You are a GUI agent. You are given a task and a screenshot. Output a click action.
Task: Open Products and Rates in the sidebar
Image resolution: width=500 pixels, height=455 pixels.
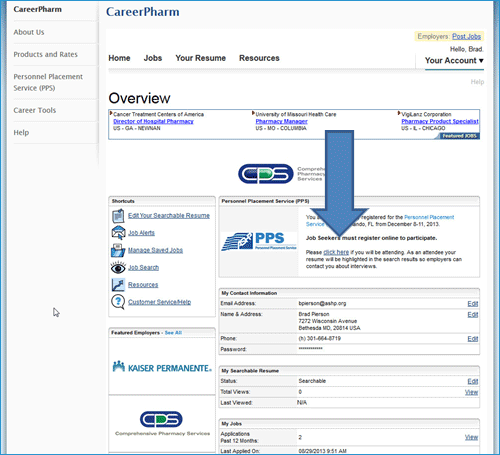(x=46, y=54)
